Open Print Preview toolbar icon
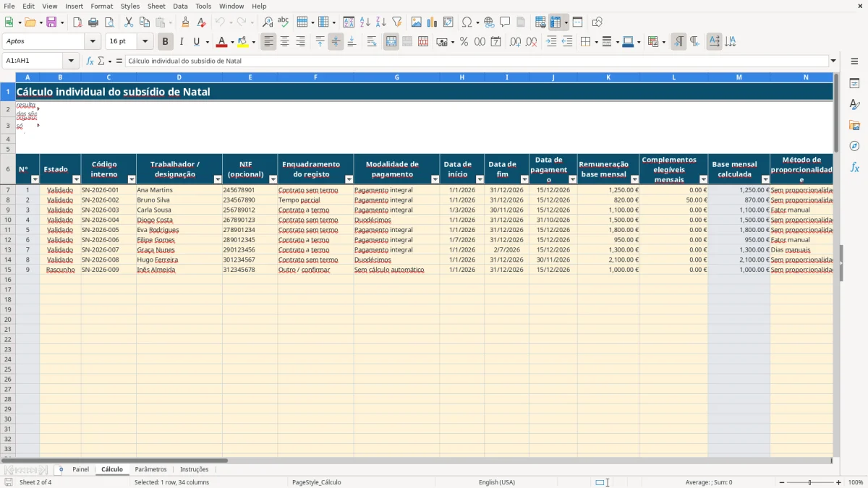The height and width of the screenshot is (488, 868). (109, 22)
